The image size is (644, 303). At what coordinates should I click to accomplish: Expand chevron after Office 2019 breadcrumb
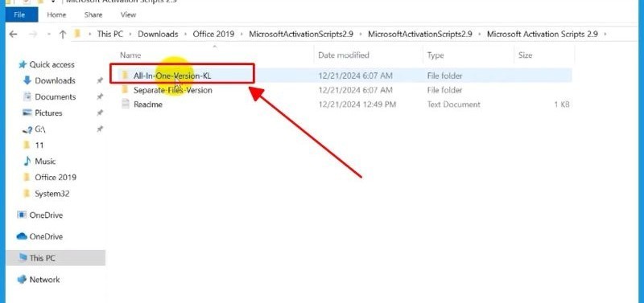(242, 35)
